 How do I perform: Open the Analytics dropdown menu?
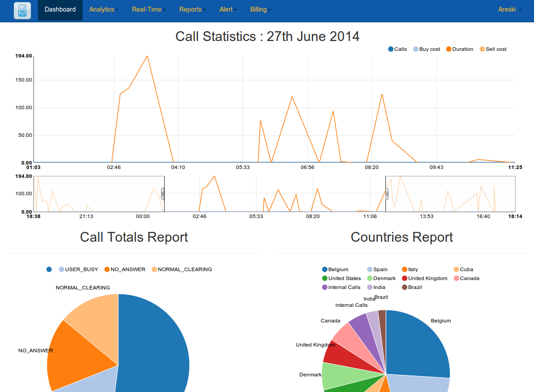point(103,9)
